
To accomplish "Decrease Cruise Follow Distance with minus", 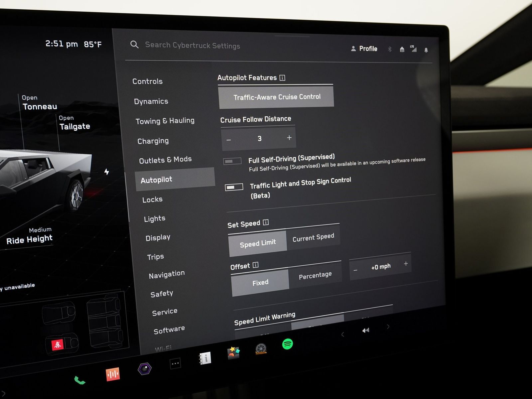I will [229, 140].
